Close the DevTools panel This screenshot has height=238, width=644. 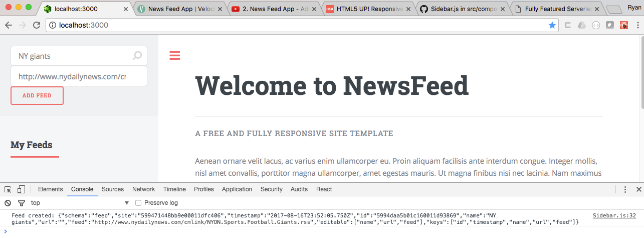pyautogui.click(x=638, y=189)
